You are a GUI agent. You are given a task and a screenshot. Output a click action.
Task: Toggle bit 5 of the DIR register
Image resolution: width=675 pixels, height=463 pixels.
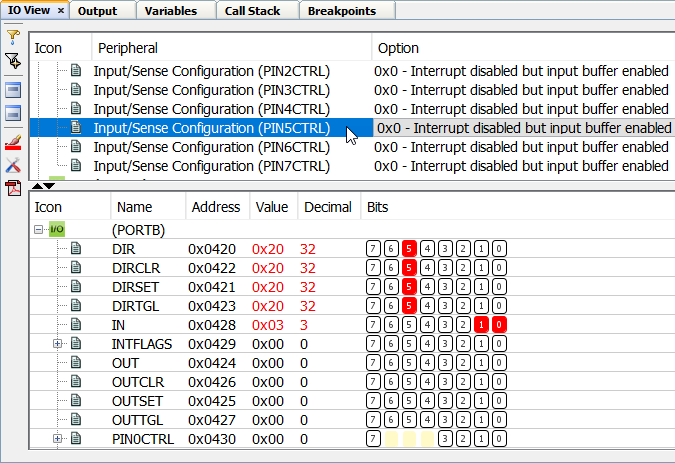point(410,249)
